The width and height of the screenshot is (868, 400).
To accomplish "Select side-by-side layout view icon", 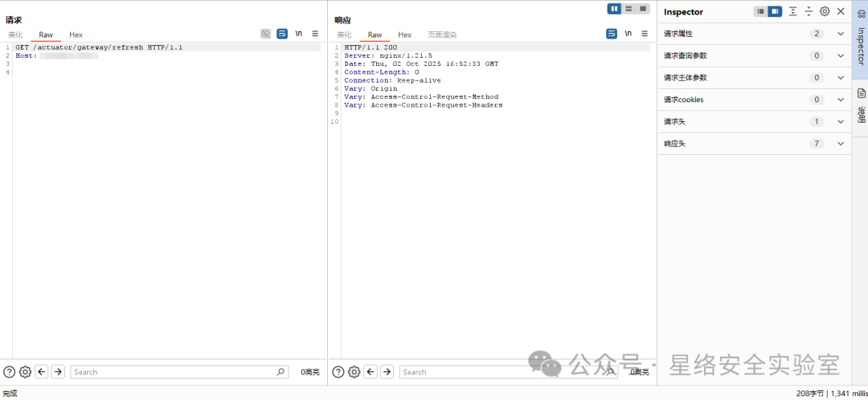I will (615, 9).
